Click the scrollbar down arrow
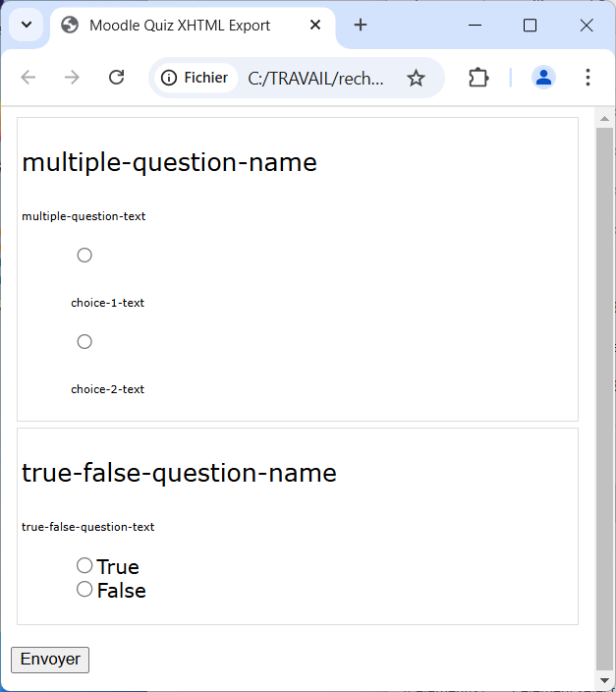Image resolution: width=616 pixels, height=692 pixels. coord(604,680)
